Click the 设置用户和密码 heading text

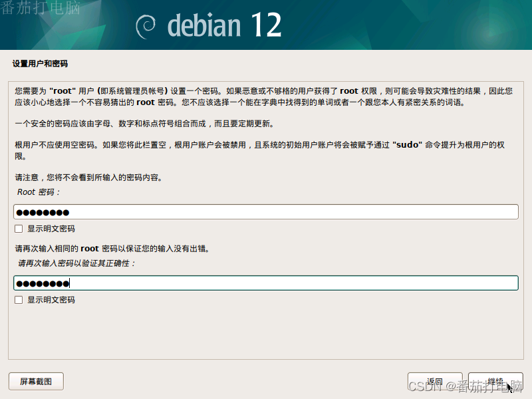tap(40, 64)
